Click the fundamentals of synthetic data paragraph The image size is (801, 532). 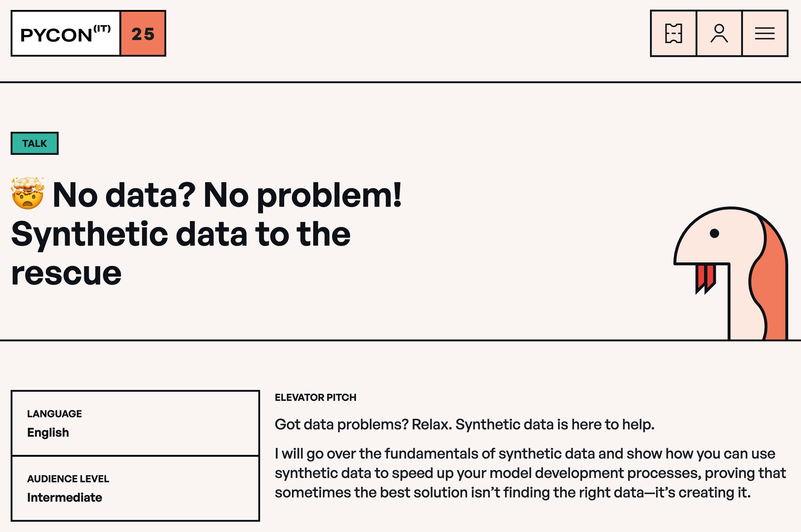pyautogui.click(x=530, y=473)
